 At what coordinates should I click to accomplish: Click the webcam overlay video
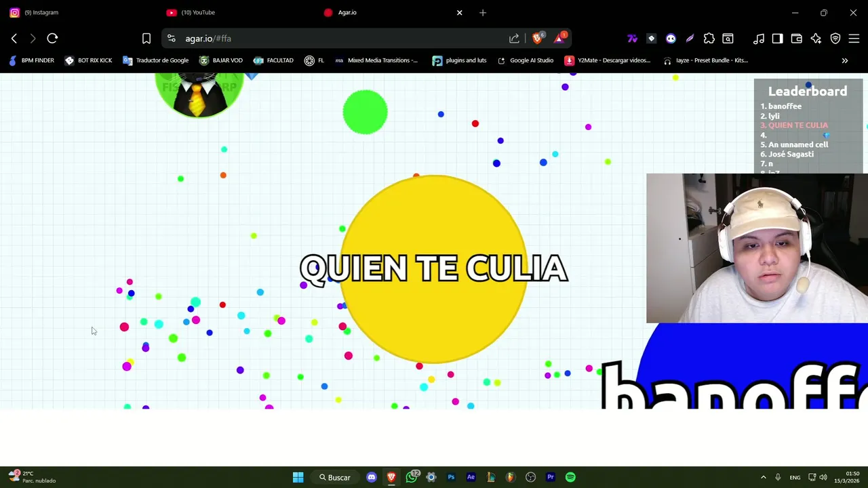(x=757, y=248)
